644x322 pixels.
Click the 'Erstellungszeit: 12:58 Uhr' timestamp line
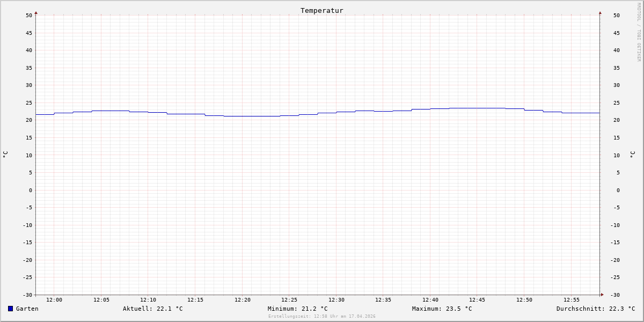point(322,316)
